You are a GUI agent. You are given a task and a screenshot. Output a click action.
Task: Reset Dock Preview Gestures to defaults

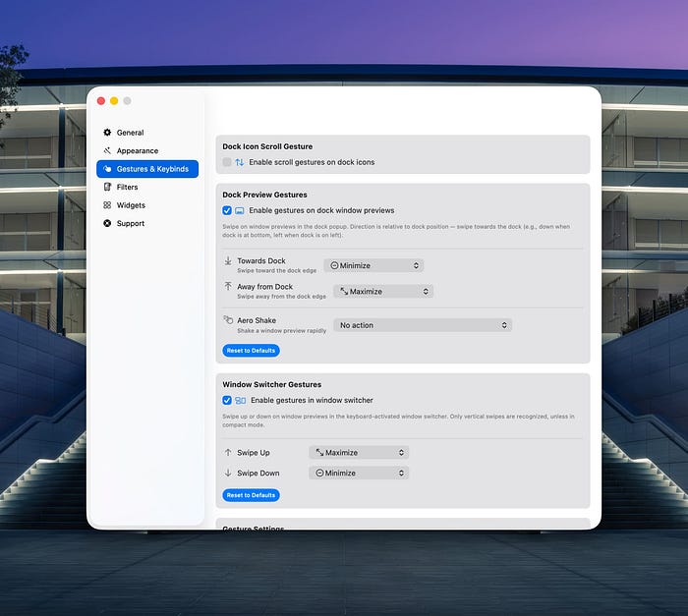point(251,351)
